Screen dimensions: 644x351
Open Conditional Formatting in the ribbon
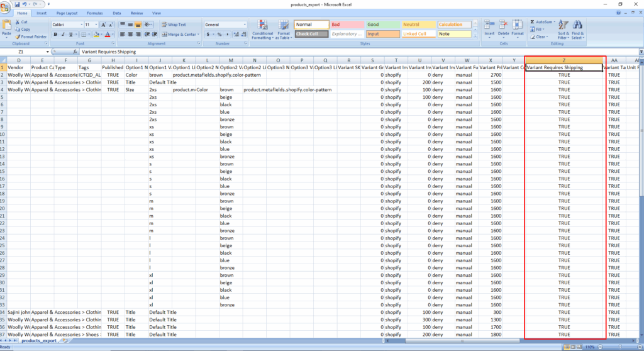pyautogui.click(x=262, y=26)
